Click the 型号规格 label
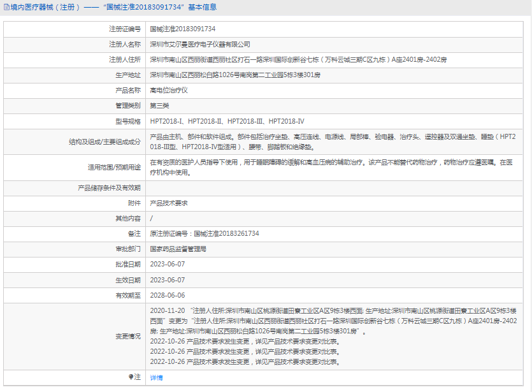 pos(128,122)
